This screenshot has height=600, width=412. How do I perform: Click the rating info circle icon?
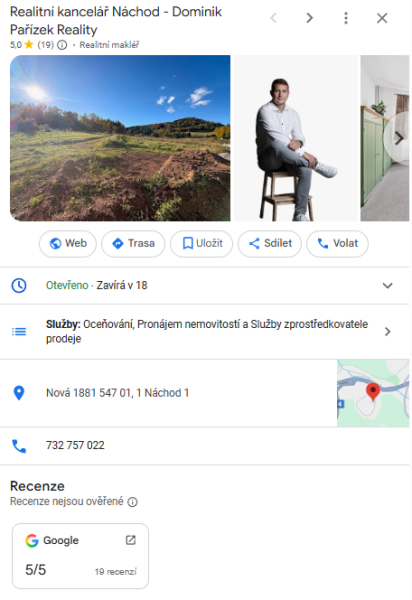[x=62, y=45]
